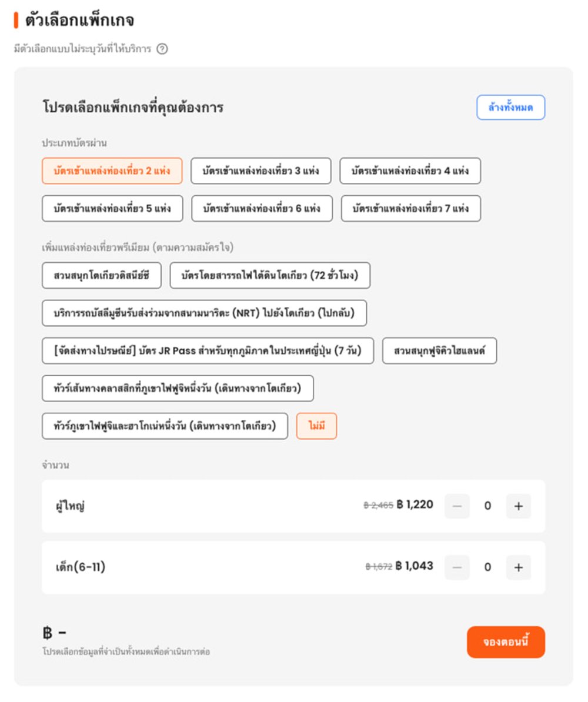The image size is (588, 702).
Task: Select the Fuji-Q Highland option
Action: point(439,351)
